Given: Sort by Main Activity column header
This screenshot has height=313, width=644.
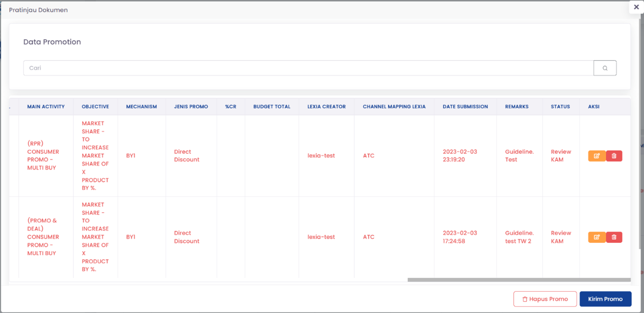Looking at the screenshot, I should point(46,107).
